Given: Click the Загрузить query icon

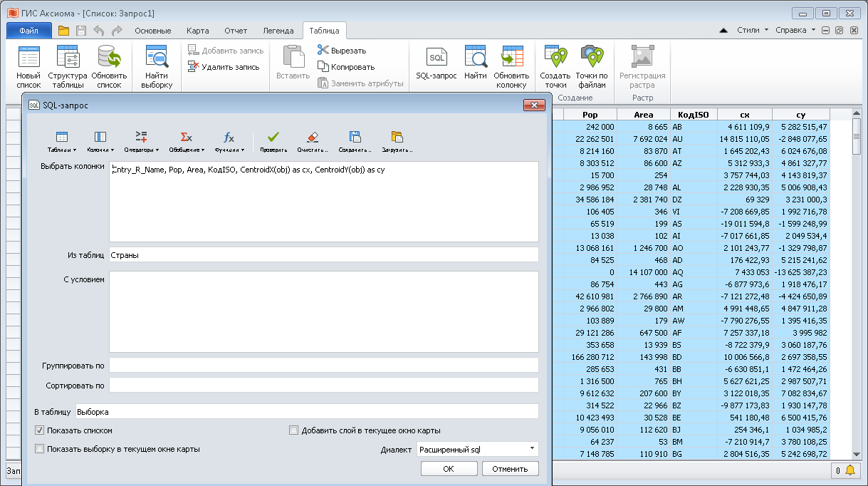Looking at the screenshot, I should click(x=397, y=138).
